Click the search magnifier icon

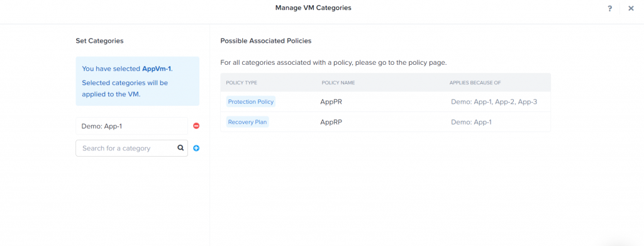[x=180, y=148]
